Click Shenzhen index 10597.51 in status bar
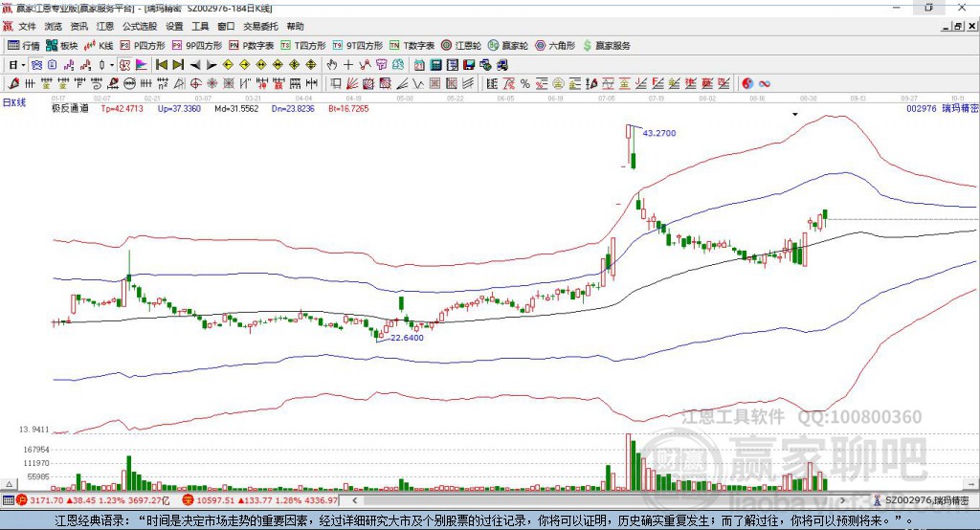This screenshot has height=530, width=980. click(215, 500)
